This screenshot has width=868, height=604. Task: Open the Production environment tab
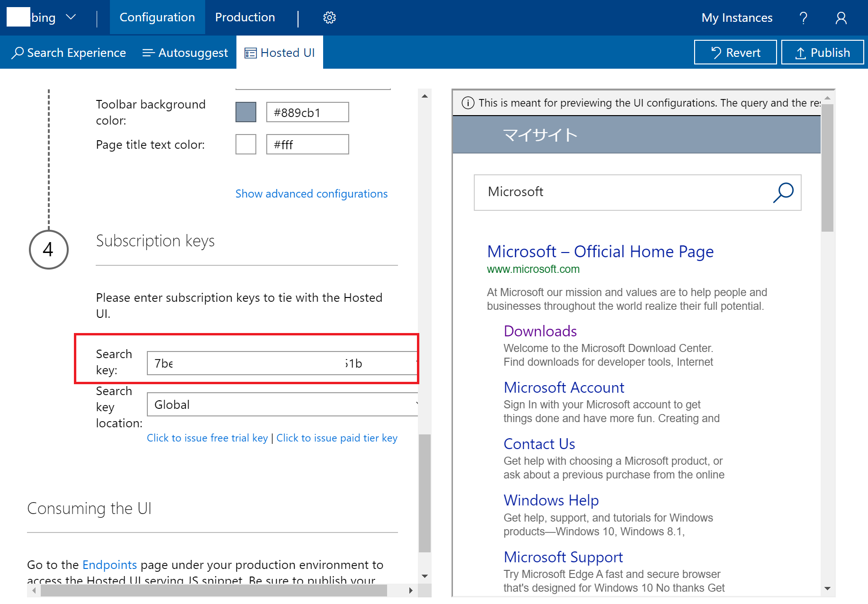click(x=245, y=18)
